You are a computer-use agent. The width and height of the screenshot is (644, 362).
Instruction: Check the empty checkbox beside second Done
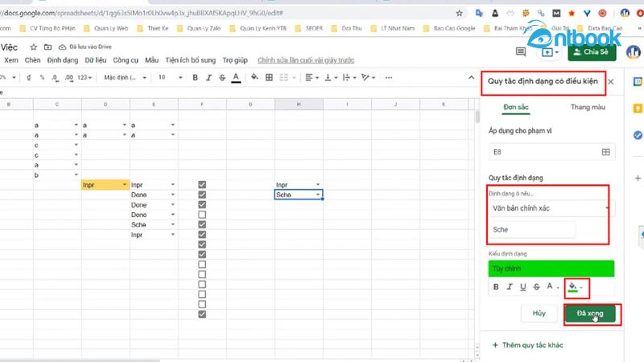point(202,215)
